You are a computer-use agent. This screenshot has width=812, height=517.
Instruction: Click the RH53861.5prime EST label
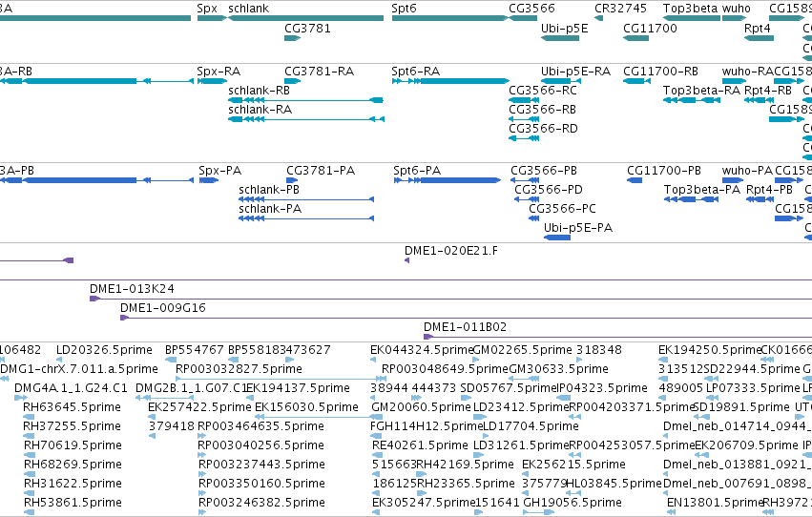pos(73,503)
